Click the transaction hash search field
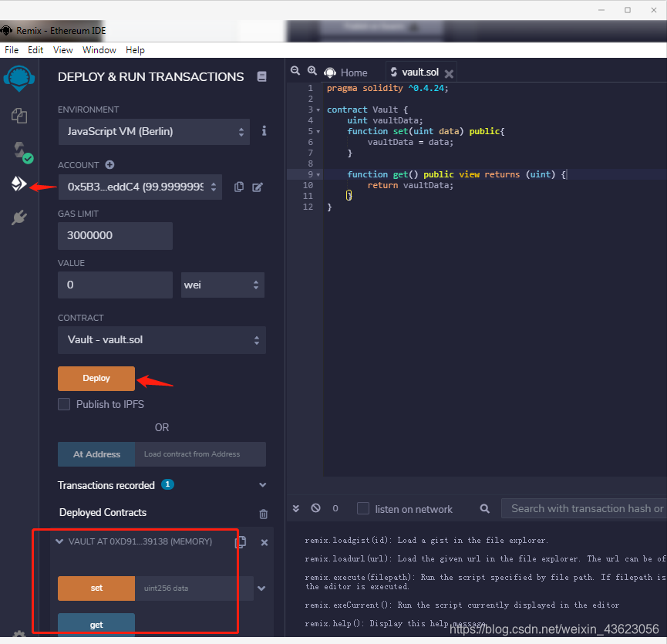The image size is (667, 644). 584,508
